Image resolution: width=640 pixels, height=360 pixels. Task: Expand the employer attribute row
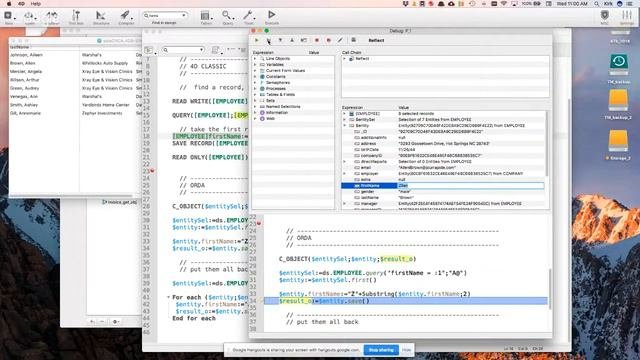(x=345, y=173)
